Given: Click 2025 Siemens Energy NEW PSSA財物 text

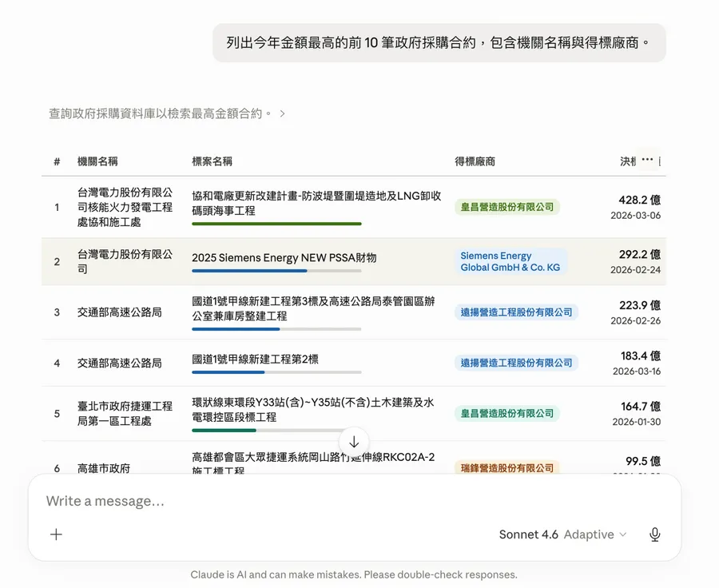Looking at the screenshot, I should pyautogui.click(x=284, y=258).
